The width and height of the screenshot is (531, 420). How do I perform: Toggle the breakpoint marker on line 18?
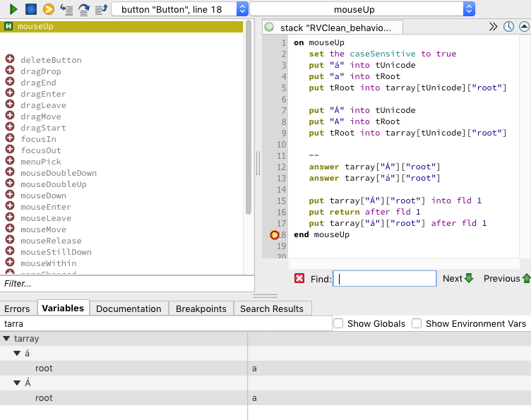275,235
